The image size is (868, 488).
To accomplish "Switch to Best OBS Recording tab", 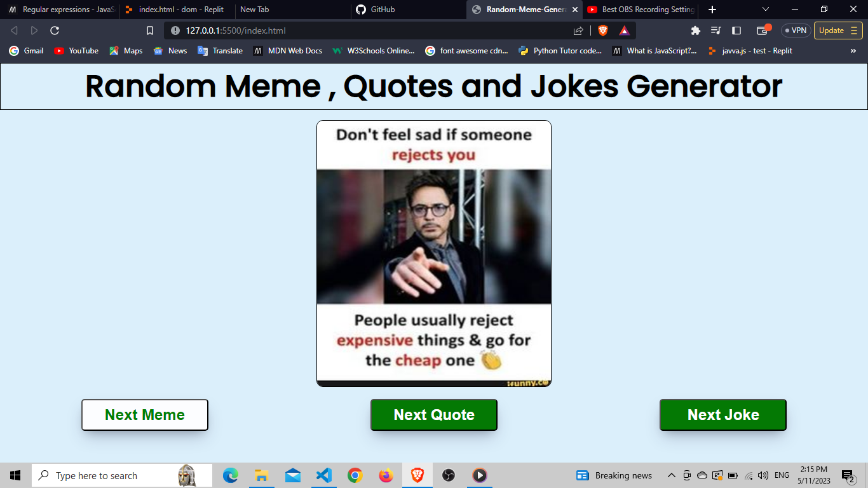I will click(x=640, y=10).
